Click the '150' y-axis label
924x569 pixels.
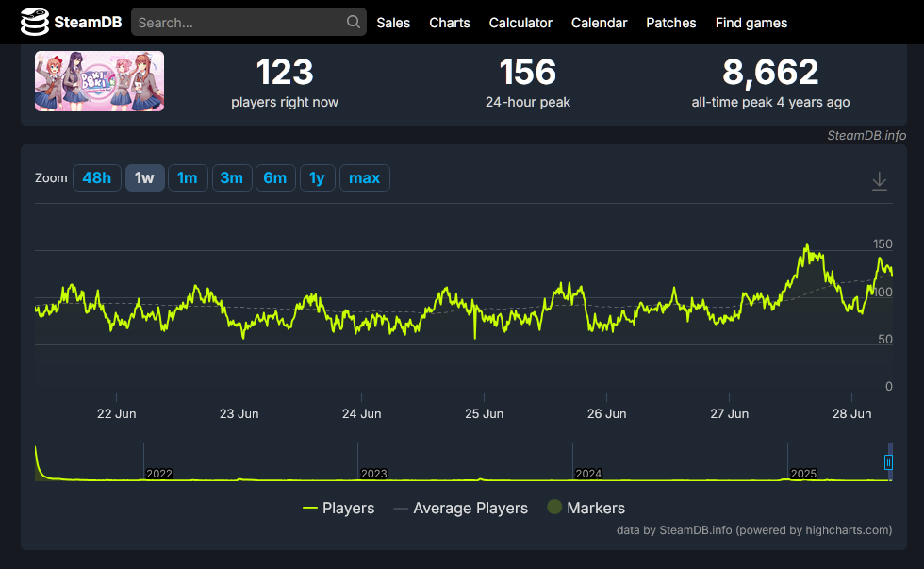tap(883, 244)
